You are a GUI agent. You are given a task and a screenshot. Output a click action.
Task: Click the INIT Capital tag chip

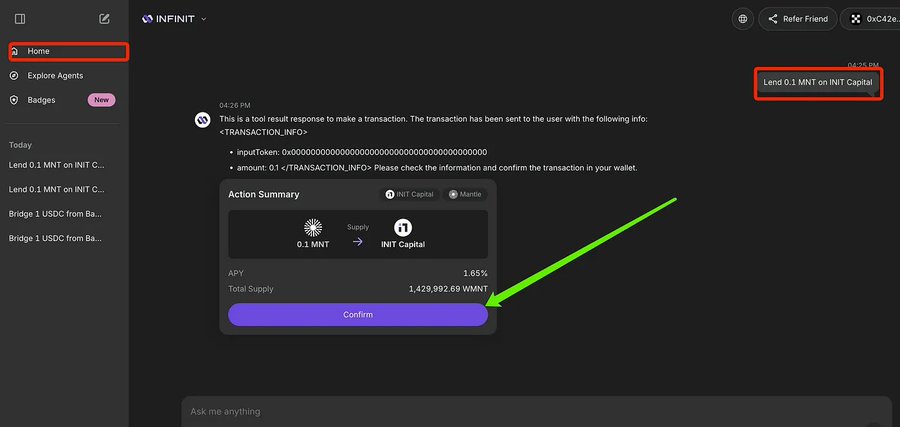pyautogui.click(x=409, y=194)
